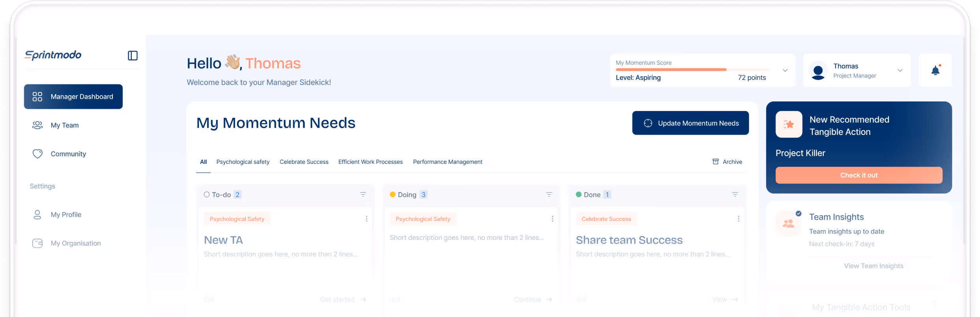Viewport: 980px width, 317px height.
Task: Click the Team Insights heading
Action: click(836, 217)
